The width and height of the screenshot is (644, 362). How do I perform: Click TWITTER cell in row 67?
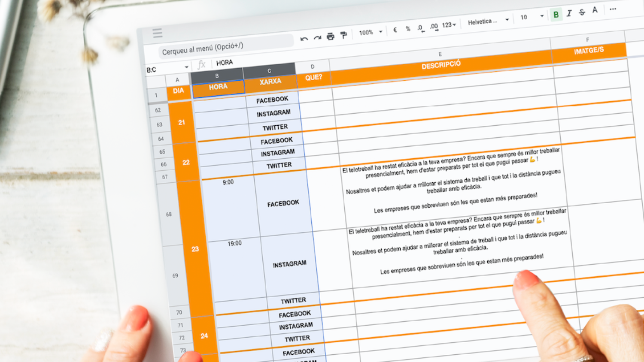tap(279, 165)
